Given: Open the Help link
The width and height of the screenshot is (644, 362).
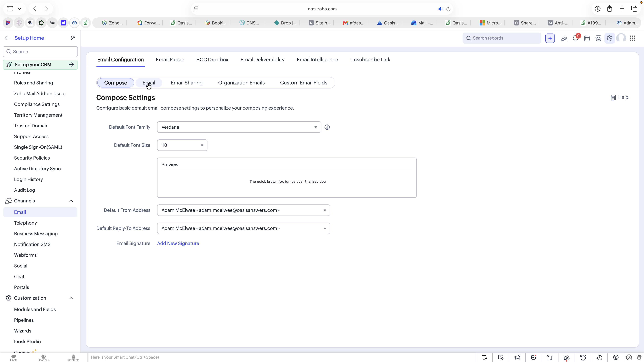Looking at the screenshot, I should tap(620, 97).
